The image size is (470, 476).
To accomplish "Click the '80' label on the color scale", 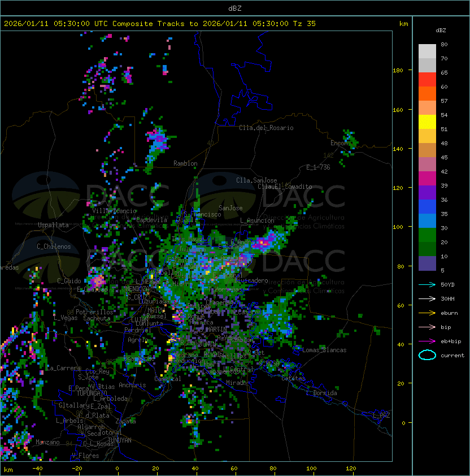I will (444, 44).
